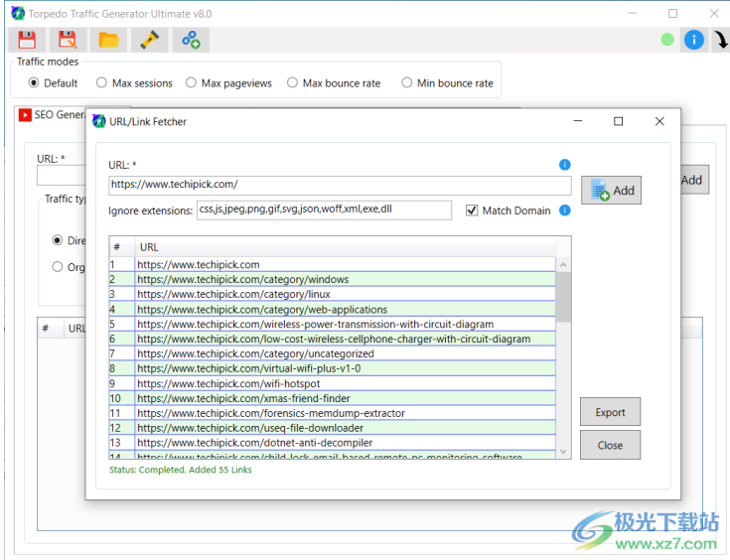Select the useq-file-downloader URL row
The height and width of the screenshot is (560, 730).
[x=333, y=428]
